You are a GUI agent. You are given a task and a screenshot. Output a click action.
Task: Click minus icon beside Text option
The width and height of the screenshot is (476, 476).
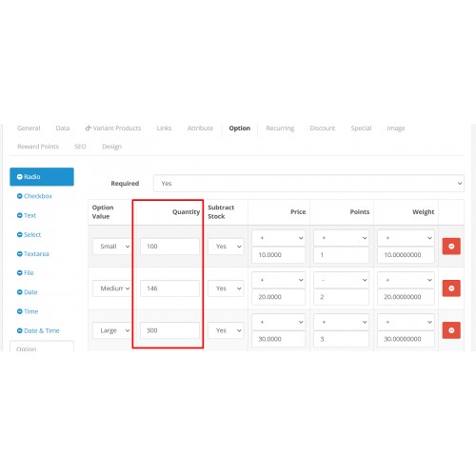pyautogui.click(x=19, y=215)
